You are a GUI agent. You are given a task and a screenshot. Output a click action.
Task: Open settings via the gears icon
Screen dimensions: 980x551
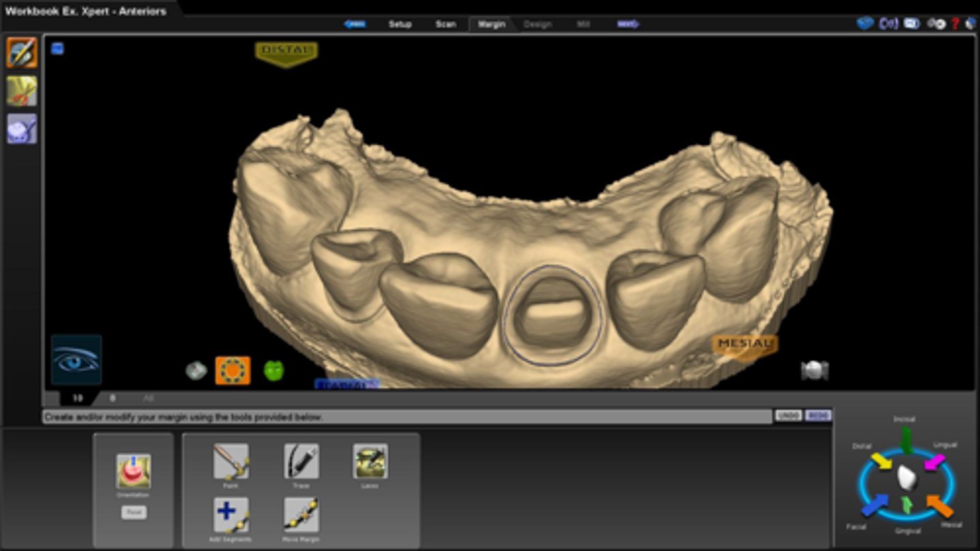[937, 24]
